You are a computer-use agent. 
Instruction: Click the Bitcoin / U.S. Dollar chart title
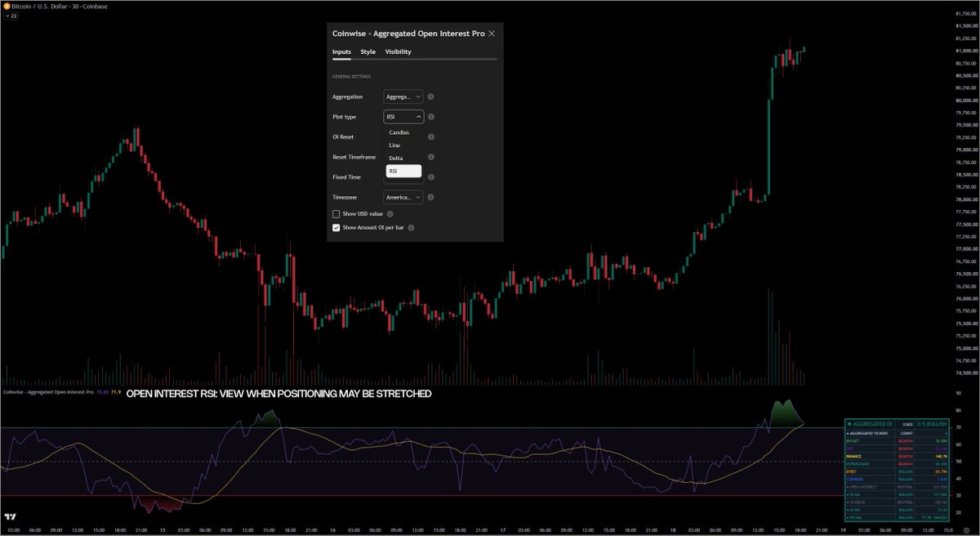pyautogui.click(x=59, y=7)
